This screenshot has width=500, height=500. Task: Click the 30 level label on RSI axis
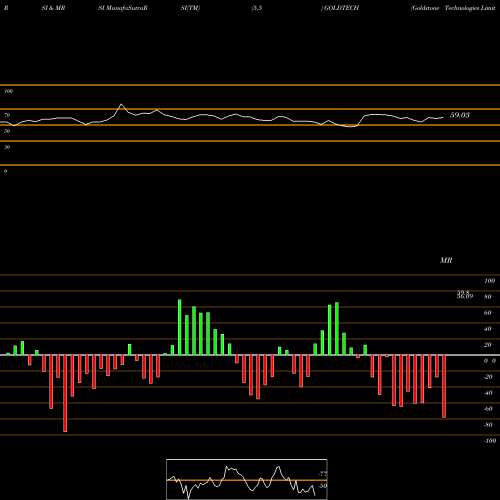7,147
